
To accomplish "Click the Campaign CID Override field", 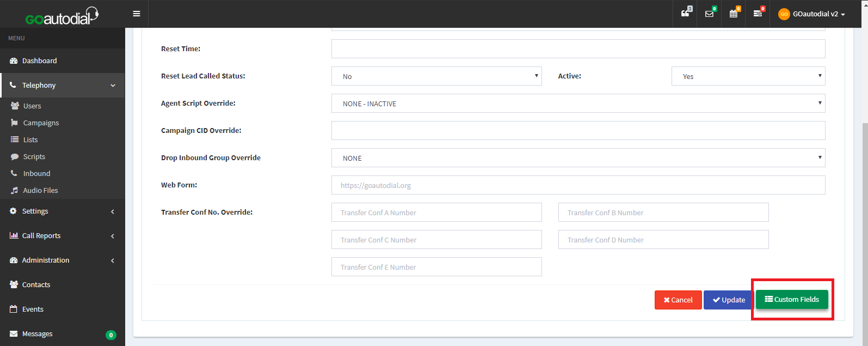I will (x=578, y=130).
